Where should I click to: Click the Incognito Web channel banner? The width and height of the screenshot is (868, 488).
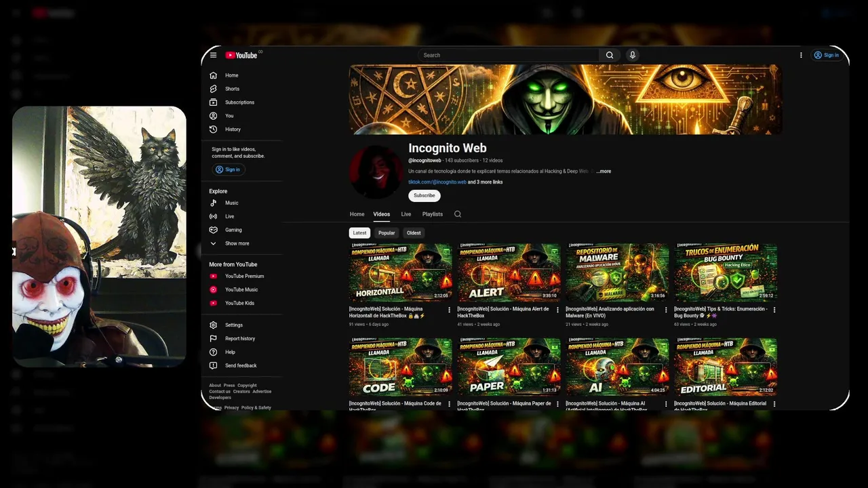(566, 100)
